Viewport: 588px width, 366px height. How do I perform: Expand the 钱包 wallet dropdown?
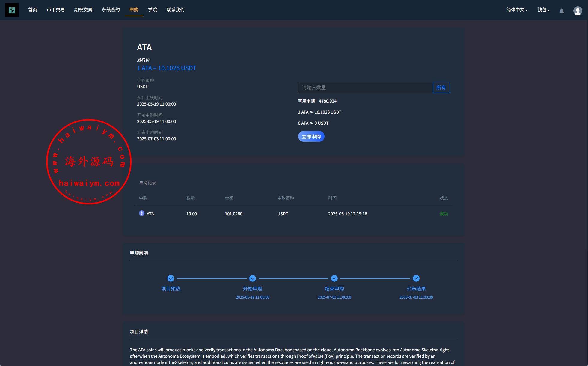click(543, 10)
